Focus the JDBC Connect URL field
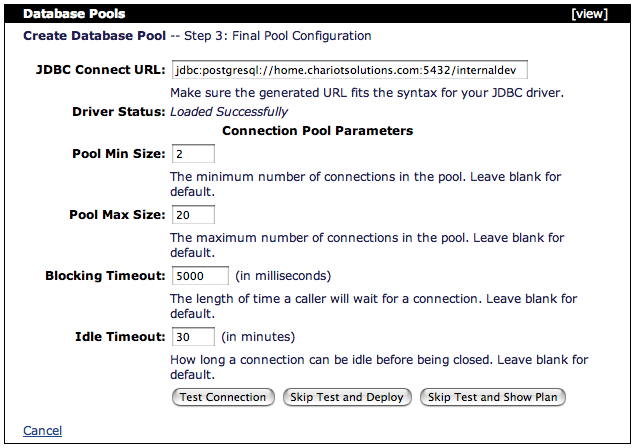 click(x=349, y=72)
